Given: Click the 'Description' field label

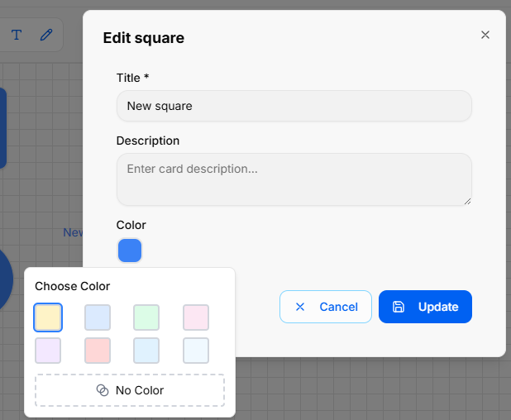Looking at the screenshot, I should pyautogui.click(x=148, y=141).
